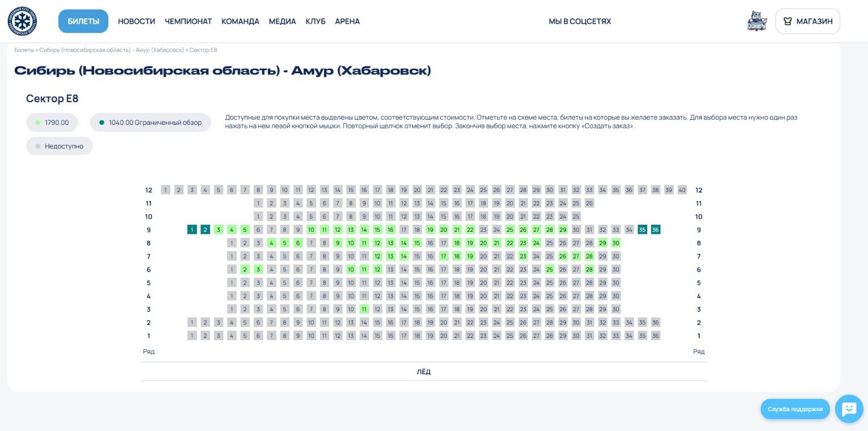Image resolution: width=868 pixels, height=431 pixels.
Task: Click the ЛЁД label below seats
Action: click(x=424, y=373)
